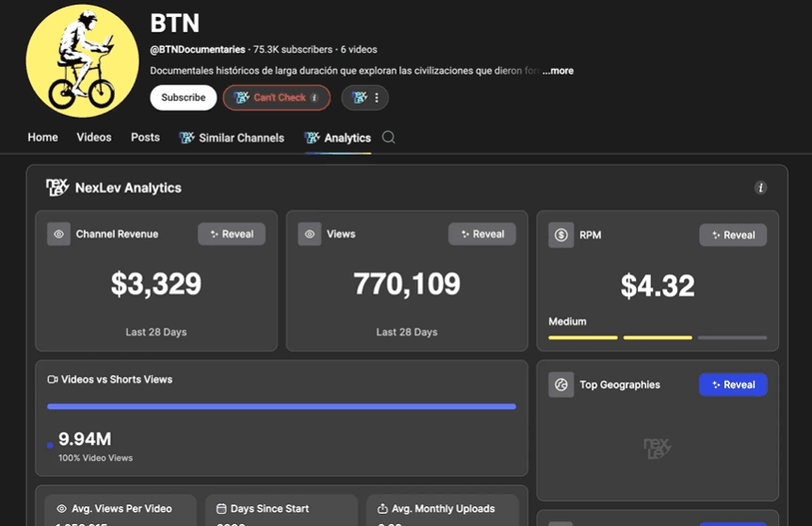This screenshot has height=526, width=812.
Task: Reveal the Channel Revenue value
Action: 232,234
